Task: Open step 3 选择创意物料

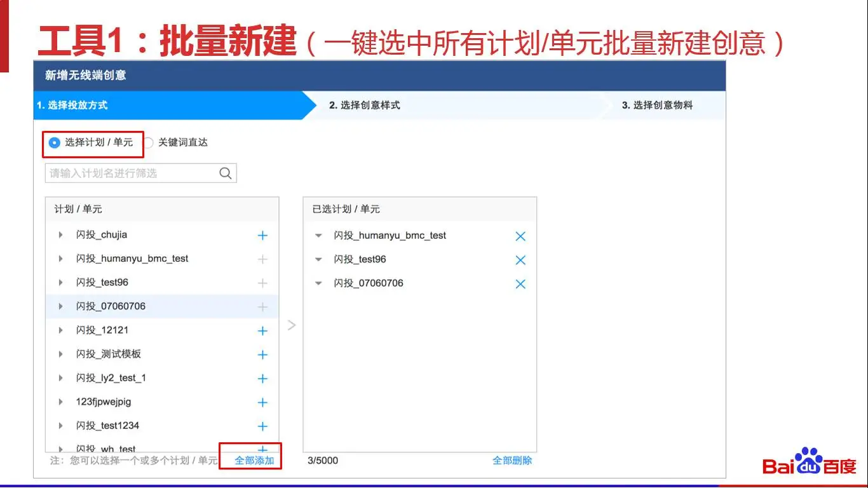Action: (x=657, y=105)
